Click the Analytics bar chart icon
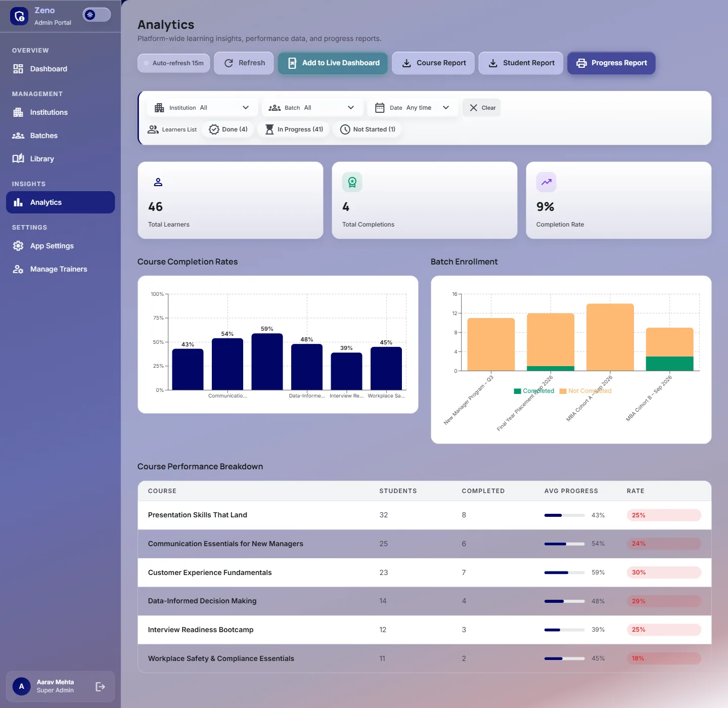 click(x=18, y=202)
